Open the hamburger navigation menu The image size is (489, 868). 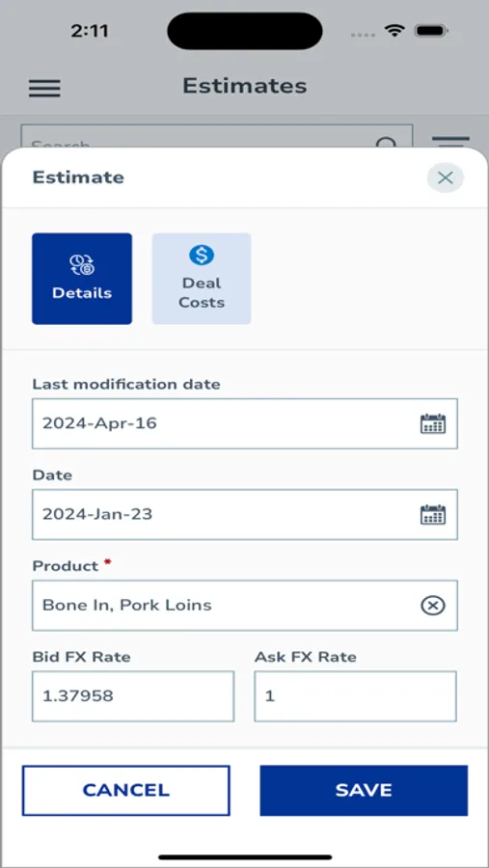45,88
